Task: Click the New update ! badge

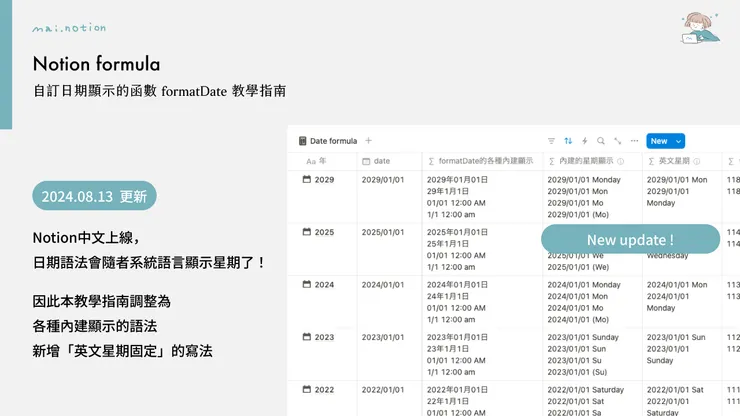Action: click(631, 239)
